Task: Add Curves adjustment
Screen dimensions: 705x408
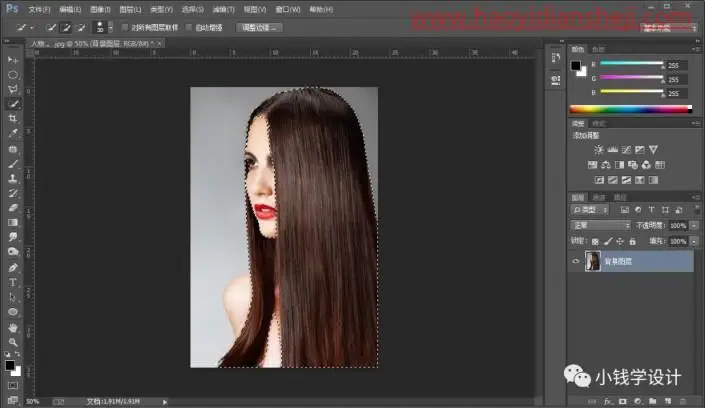Action: (626, 149)
